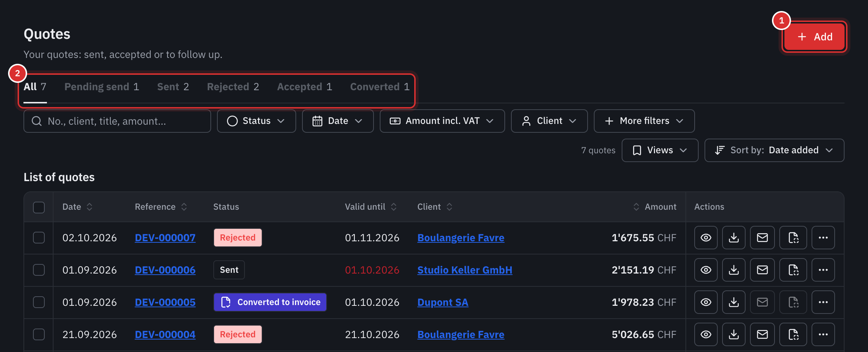Preview quote DEV-000006 with eye icon
The width and height of the screenshot is (868, 352).
pyautogui.click(x=706, y=270)
